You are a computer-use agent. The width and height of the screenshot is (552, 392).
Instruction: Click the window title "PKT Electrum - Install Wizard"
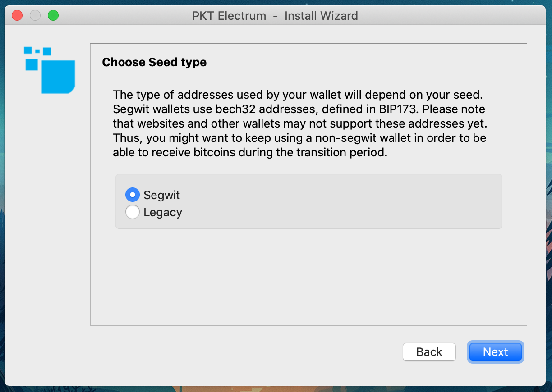click(x=275, y=16)
